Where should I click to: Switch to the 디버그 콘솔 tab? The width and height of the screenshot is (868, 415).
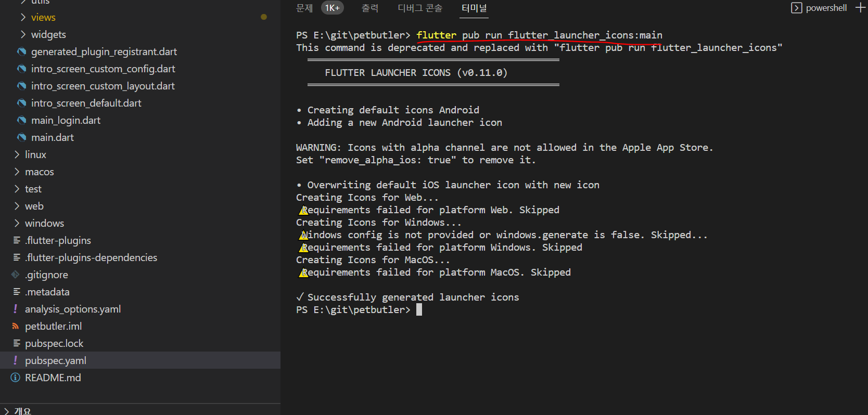tap(420, 8)
